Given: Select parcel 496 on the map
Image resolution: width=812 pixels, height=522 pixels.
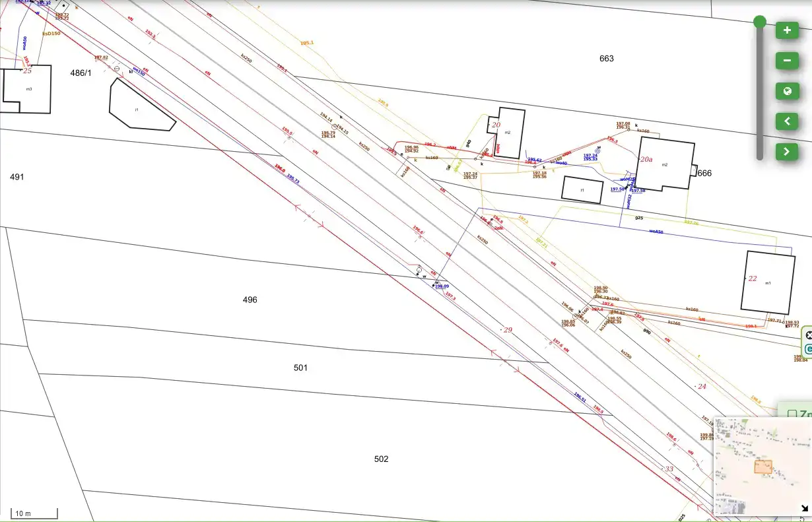Looking at the screenshot, I should point(250,300).
